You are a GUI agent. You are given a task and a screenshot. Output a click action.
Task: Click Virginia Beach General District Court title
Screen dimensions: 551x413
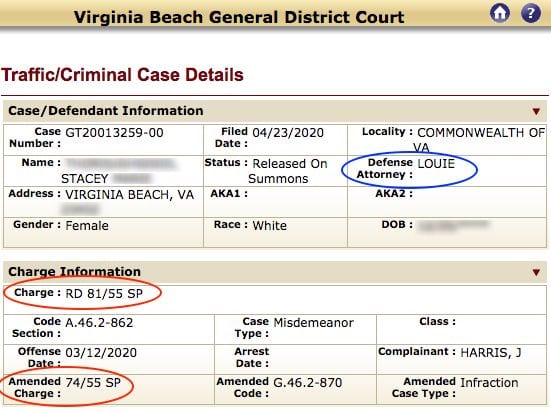click(x=239, y=17)
